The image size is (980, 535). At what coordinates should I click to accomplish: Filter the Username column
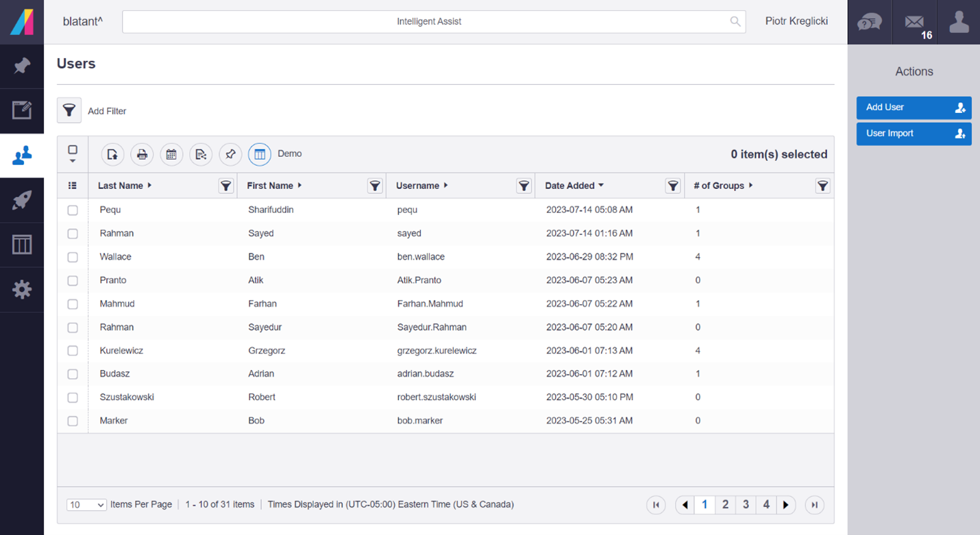(x=524, y=186)
